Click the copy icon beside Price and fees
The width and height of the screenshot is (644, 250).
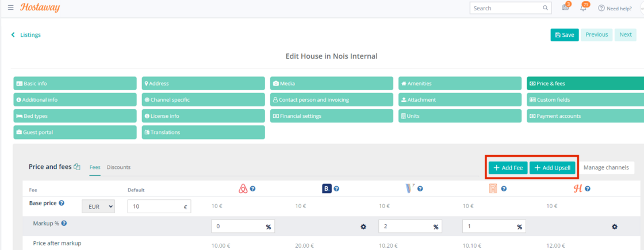tap(77, 167)
